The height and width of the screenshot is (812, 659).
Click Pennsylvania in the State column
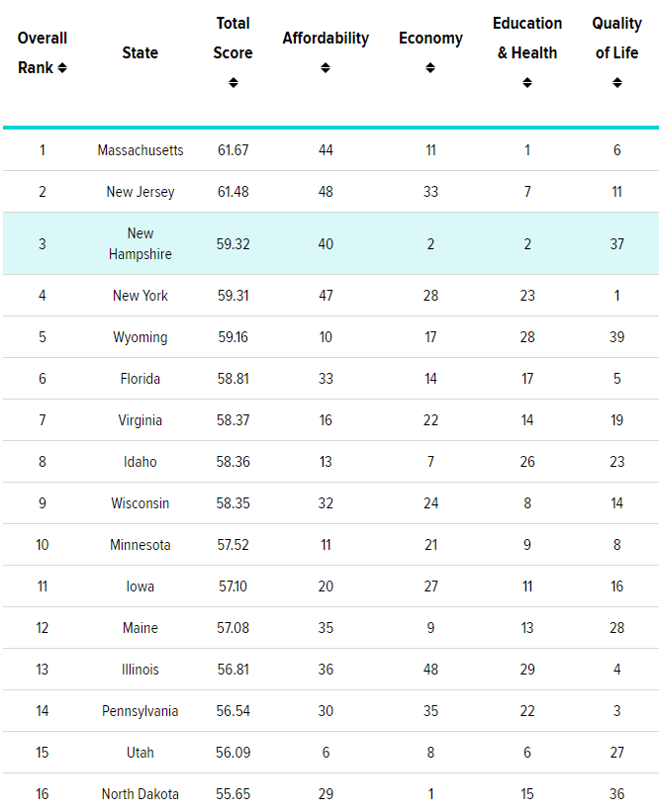141,711
